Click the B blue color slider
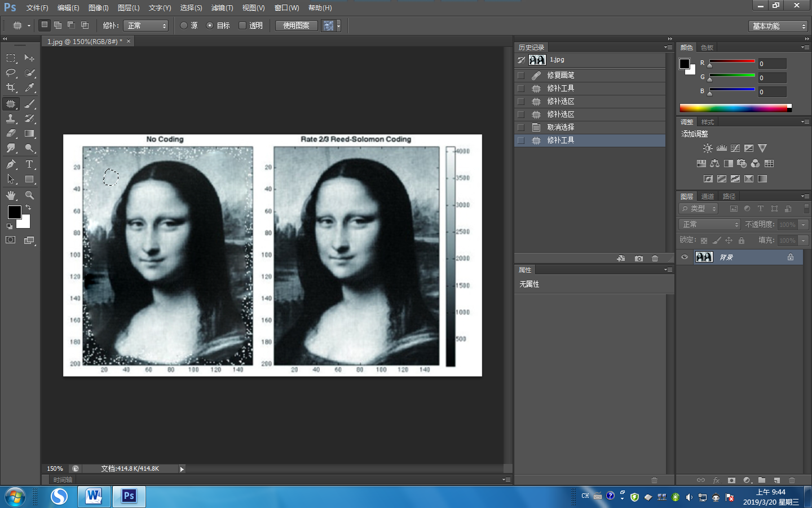This screenshot has width=812, height=508. click(x=732, y=89)
